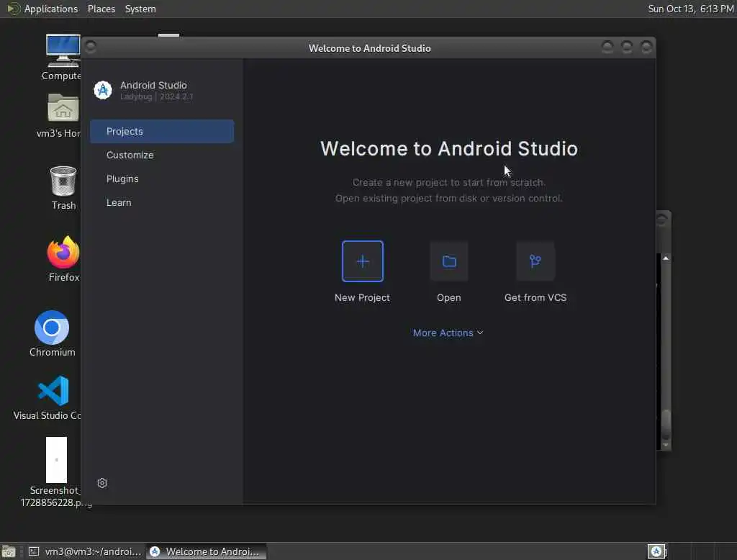Switch to vm3@vm3 terminal taskbar item

click(x=85, y=551)
